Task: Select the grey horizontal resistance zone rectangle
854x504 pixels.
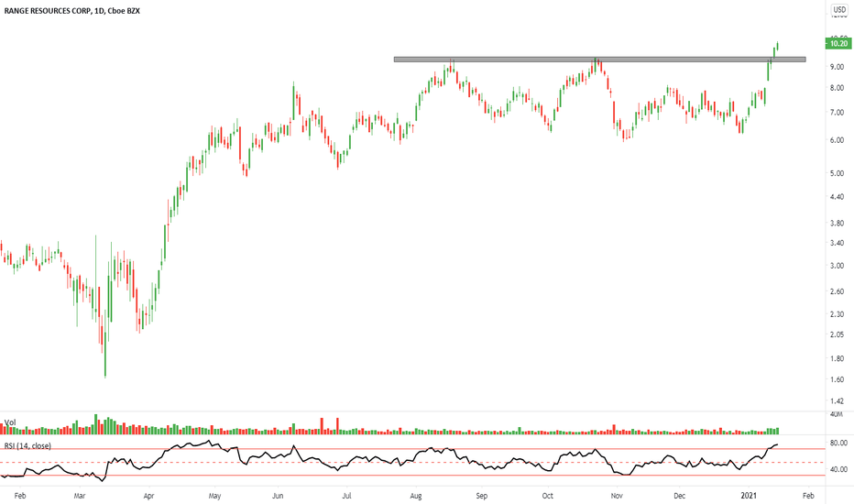Action: (x=599, y=60)
